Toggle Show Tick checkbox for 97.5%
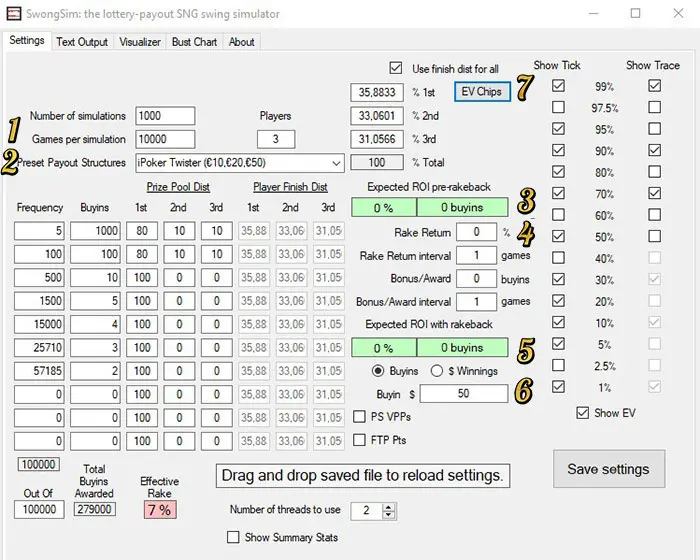700x560 pixels. point(558,108)
